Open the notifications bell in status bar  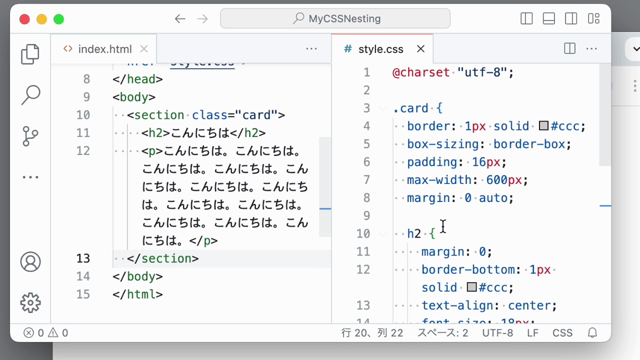[593, 333]
